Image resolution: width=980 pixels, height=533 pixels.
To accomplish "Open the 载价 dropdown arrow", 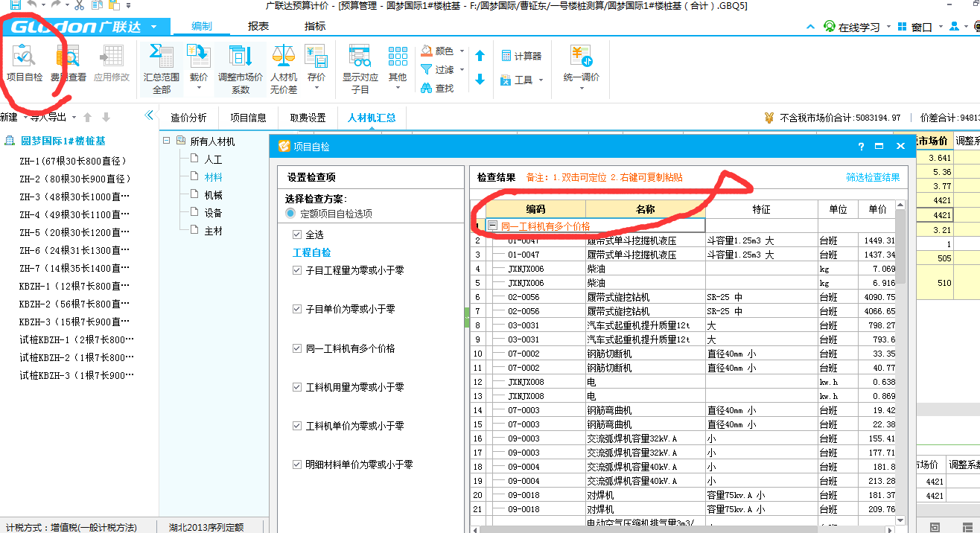I will tap(199, 89).
